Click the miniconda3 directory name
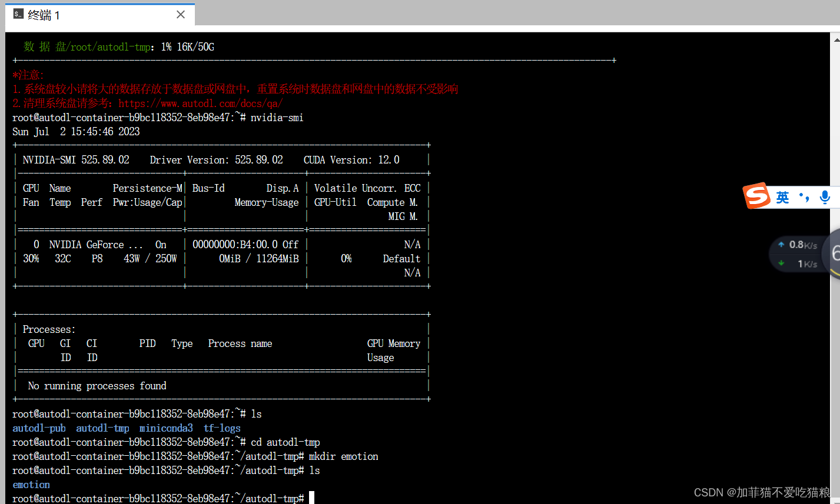The height and width of the screenshot is (504, 840). point(166,428)
